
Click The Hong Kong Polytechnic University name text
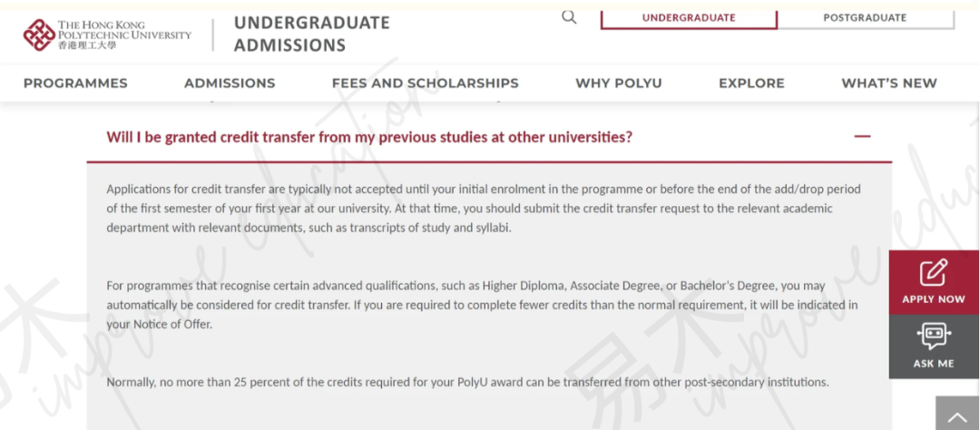124,34
